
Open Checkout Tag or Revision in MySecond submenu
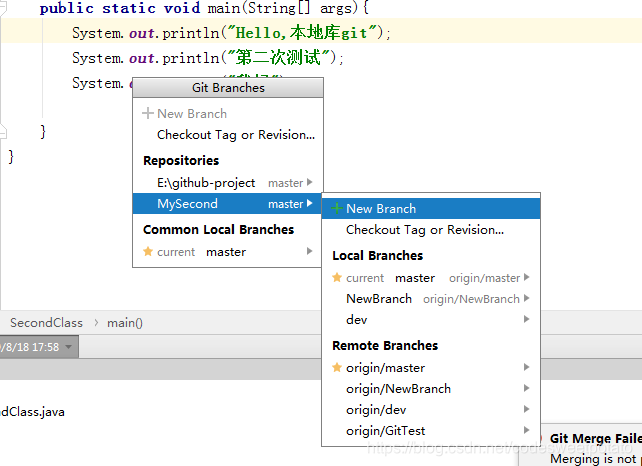[431, 230]
